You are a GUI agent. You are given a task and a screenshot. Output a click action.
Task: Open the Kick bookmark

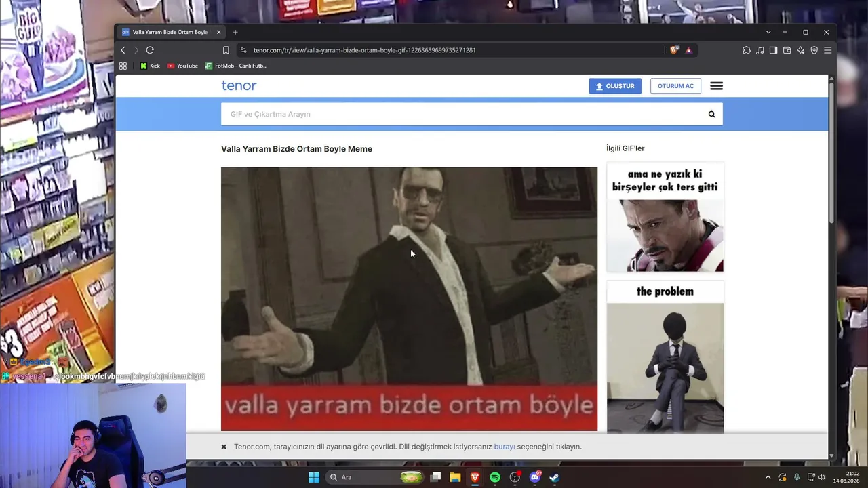coord(150,66)
